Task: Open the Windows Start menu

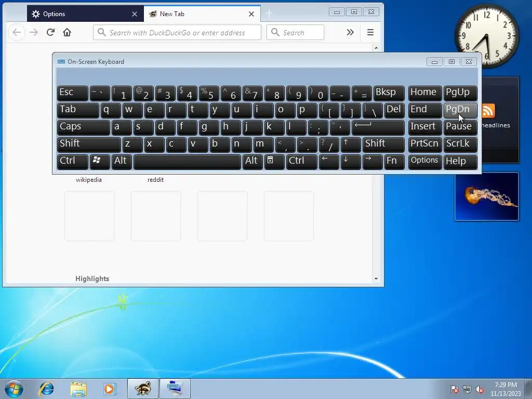Action: [x=14, y=389]
